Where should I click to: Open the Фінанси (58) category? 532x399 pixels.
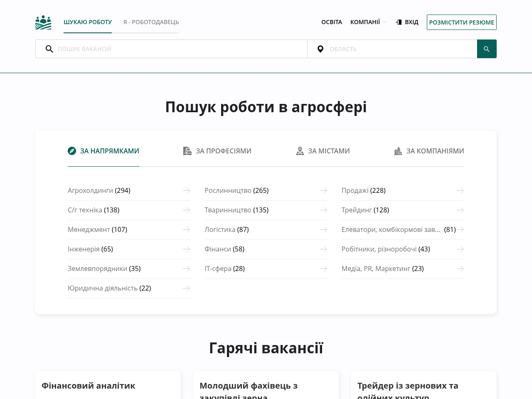pos(266,249)
